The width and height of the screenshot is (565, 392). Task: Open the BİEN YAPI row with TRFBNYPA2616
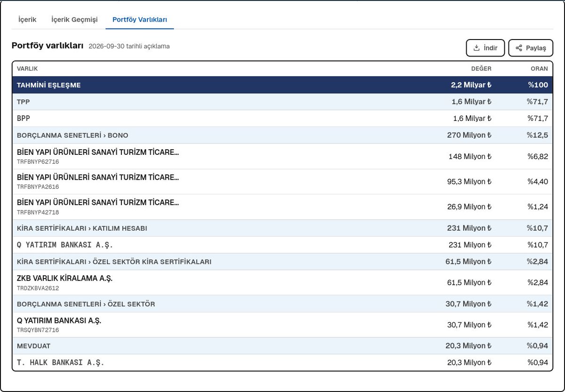point(282,182)
